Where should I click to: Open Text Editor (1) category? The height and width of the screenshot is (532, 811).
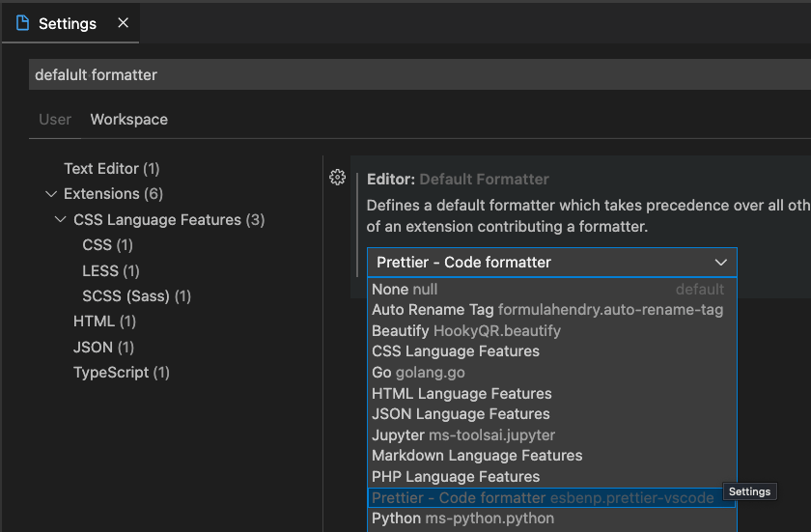tap(112, 169)
